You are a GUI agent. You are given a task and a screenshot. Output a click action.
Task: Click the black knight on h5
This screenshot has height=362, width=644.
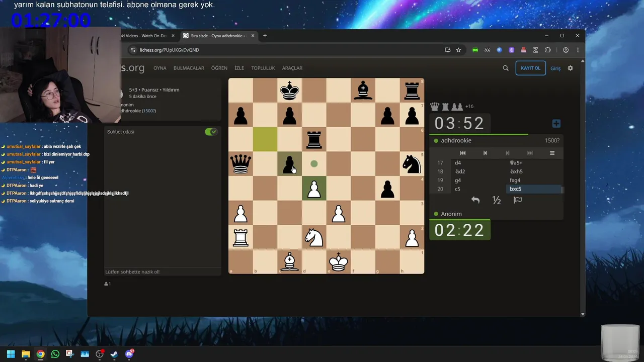point(412,164)
